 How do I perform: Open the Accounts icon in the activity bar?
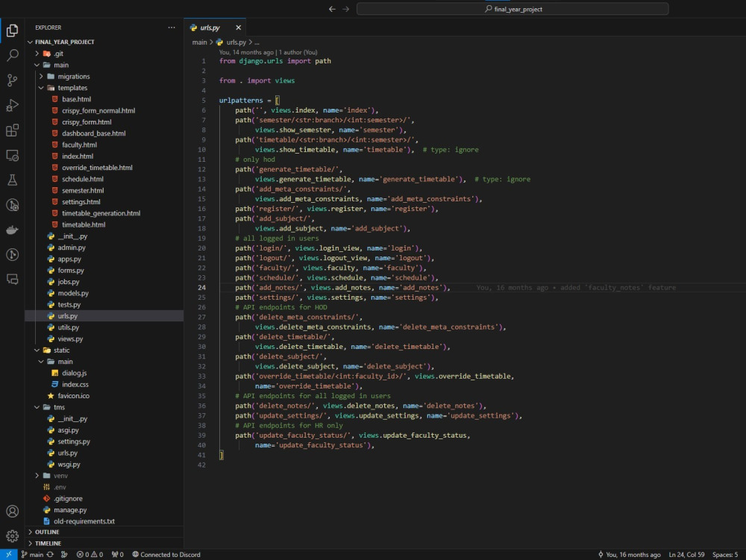(13, 511)
